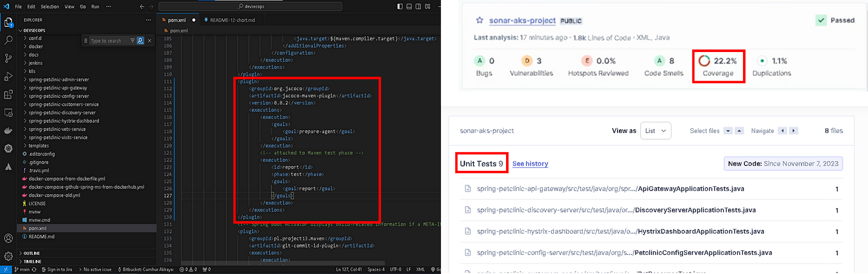This screenshot has height=274, width=868.
Task: Open the overflow menu ellipsis in menu bar
Action: click(108, 7)
